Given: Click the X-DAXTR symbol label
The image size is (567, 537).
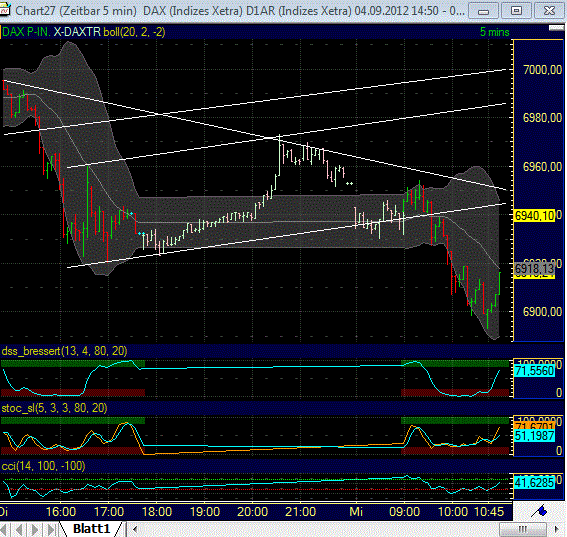Looking at the screenshot, I should tap(77, 32).
